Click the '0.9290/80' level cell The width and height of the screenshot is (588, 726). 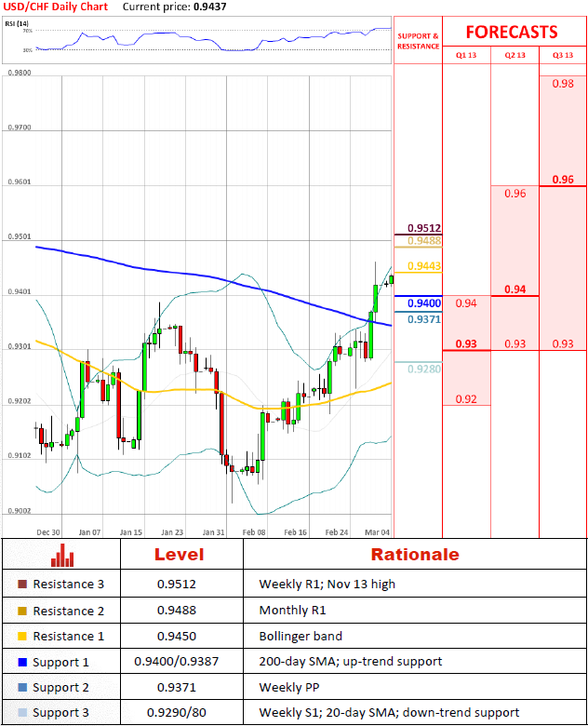coord(177,713)
